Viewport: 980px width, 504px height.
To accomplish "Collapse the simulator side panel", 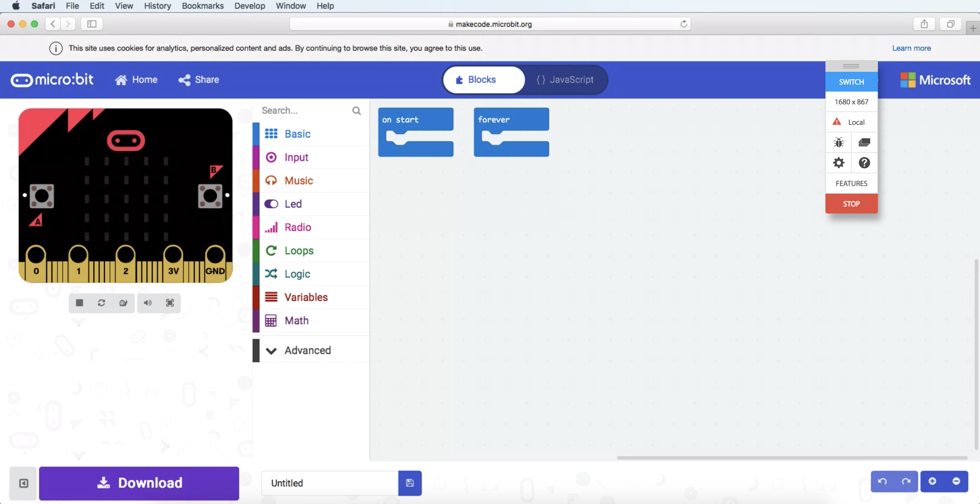I will (x=24, y=483).
